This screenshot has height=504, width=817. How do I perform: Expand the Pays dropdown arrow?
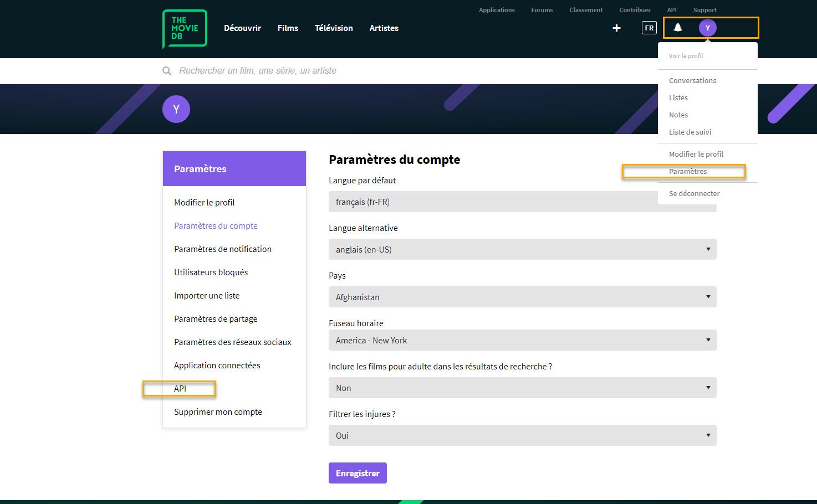(x=708, y=297)
